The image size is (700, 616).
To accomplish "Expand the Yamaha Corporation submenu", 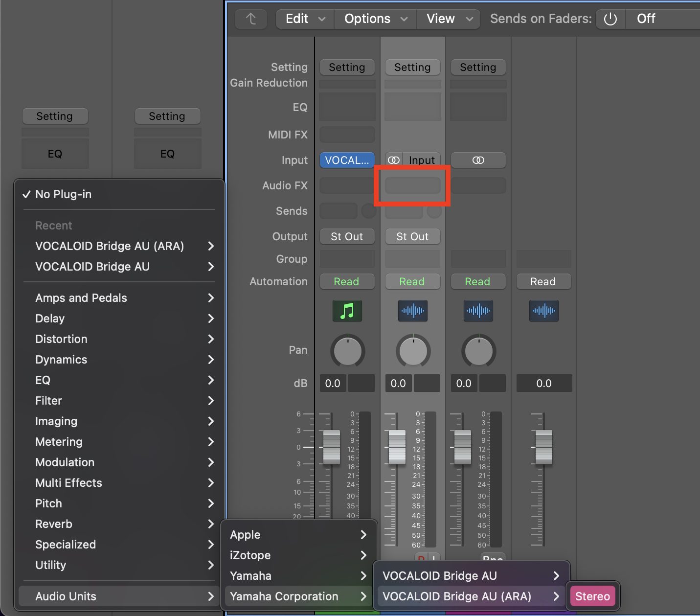I will [283, 596].
